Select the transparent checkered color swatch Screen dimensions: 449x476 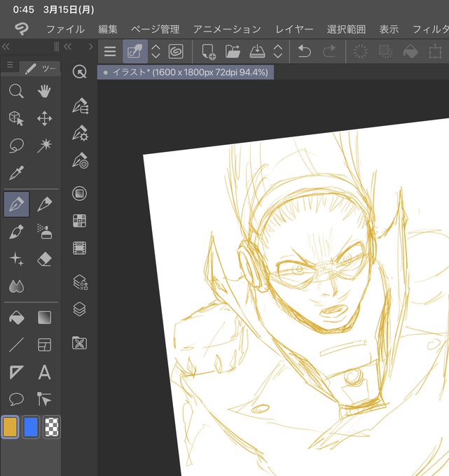click(52, 427)
